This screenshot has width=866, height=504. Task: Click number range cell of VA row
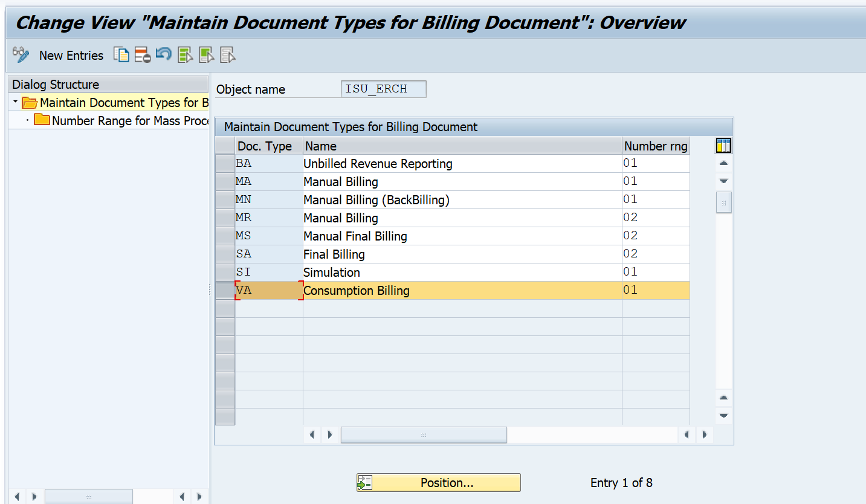click(x=656, y=291)
